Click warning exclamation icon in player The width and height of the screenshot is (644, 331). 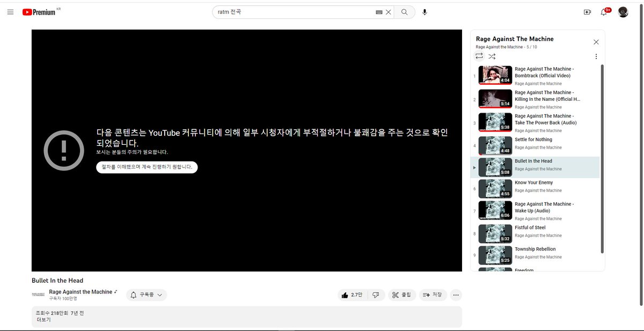pos(64,150)
